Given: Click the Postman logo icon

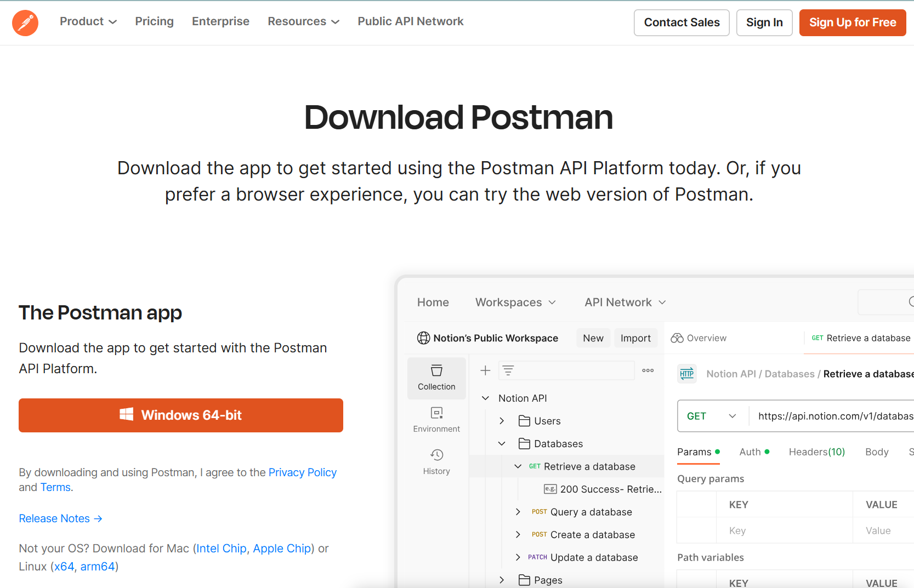Looking at the screenshot, I should click(25, 22).
